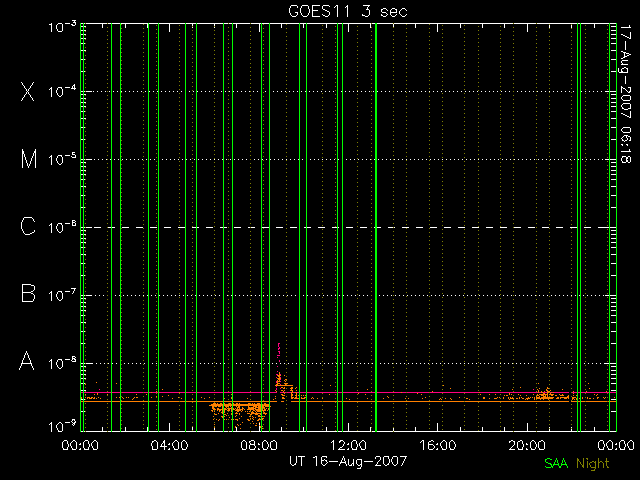Select the X flare class label
Image resolution: width=640 pixels, height=480 pixels.
[x=28, y=91]
